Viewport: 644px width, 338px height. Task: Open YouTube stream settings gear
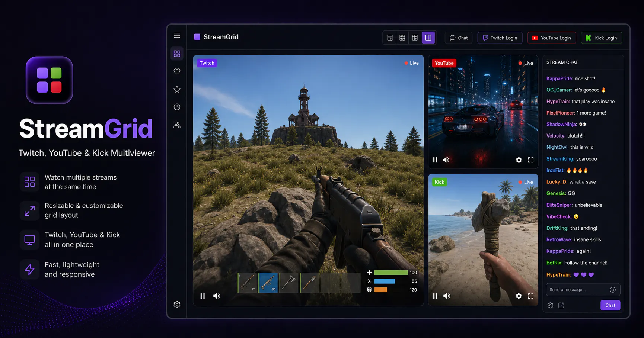(x=519, y=160)
